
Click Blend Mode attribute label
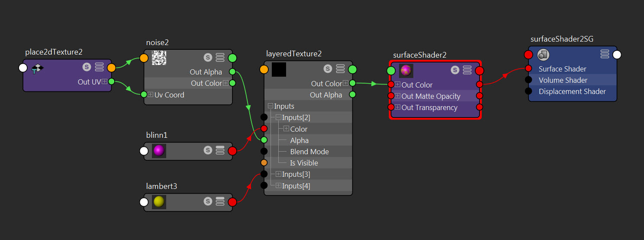click(x=309, y=152)
